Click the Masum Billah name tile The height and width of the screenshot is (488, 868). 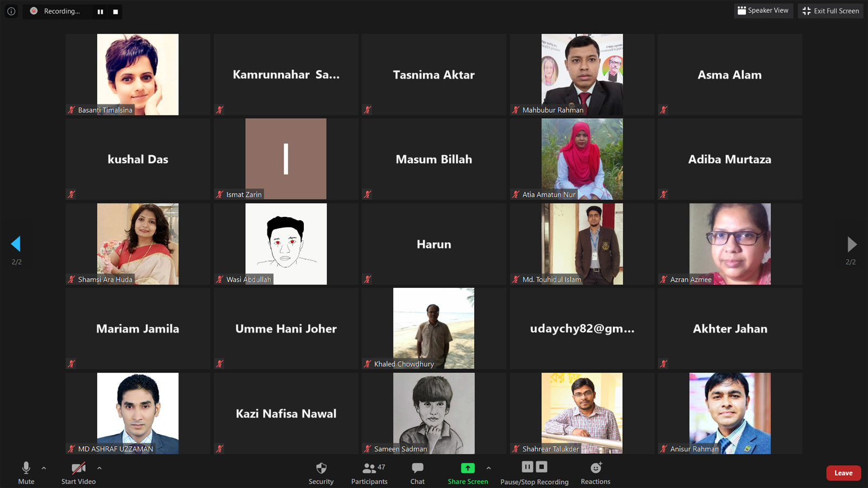pyautogui.click(x=434, y=159)
